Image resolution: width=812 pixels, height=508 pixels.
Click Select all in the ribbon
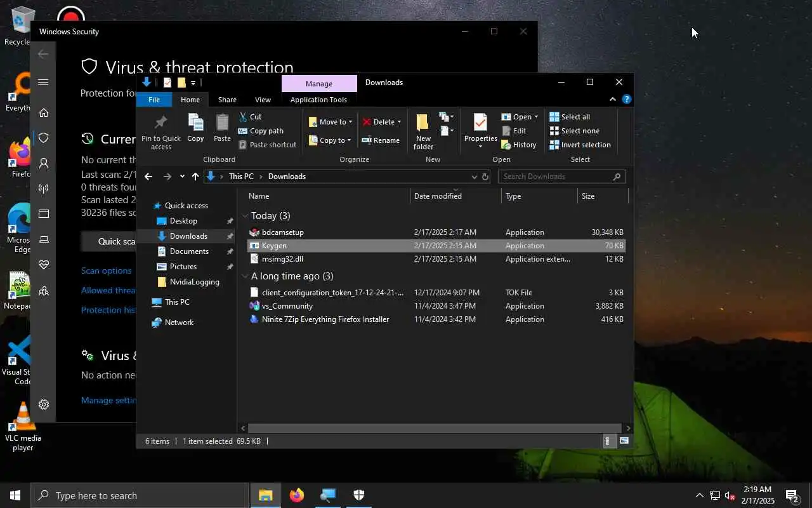(x=570, y=117)
